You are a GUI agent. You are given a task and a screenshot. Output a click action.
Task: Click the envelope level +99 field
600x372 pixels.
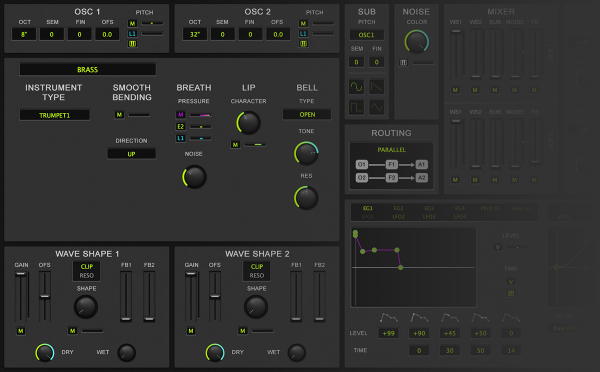coord(388,333)
